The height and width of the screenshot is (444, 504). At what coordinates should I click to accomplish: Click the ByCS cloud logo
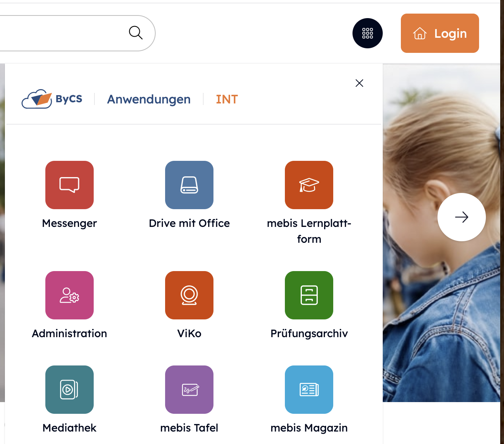coord(52,99)
